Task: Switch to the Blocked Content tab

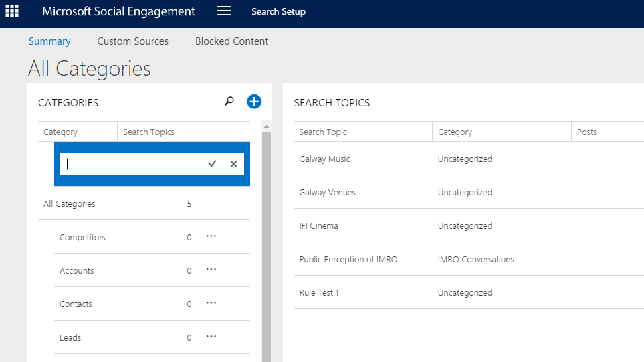Action: coord(231,41)
